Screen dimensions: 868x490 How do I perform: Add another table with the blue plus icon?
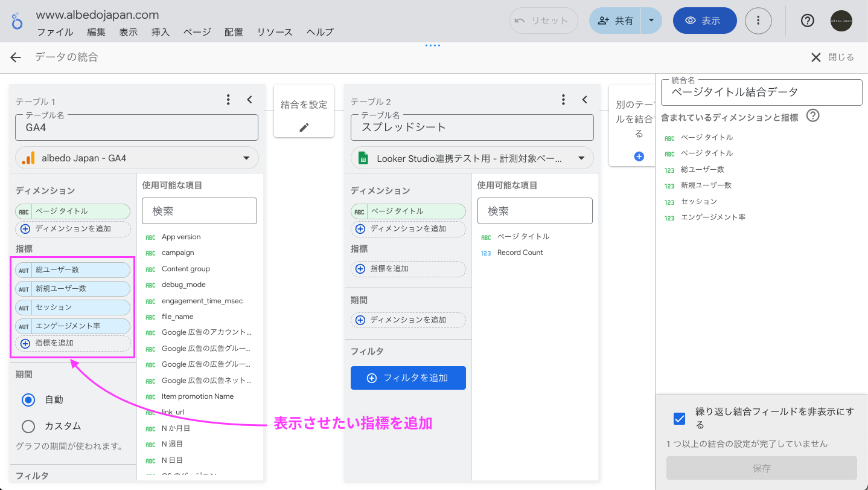(x=639, y=156)
